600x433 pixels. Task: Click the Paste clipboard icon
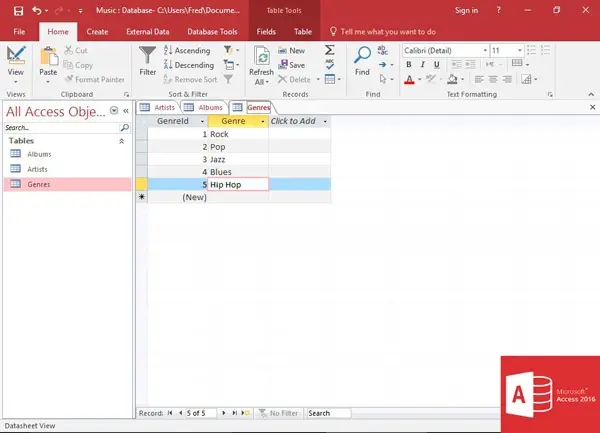(49, 56)
